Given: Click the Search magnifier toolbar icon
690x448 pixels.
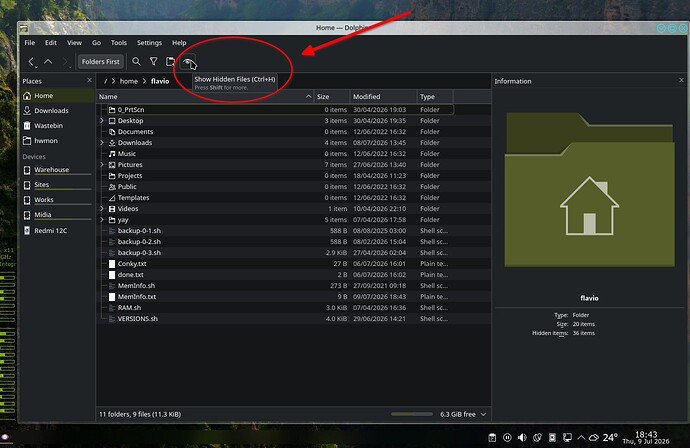Looking at the screenshot, I should point(136,62).
